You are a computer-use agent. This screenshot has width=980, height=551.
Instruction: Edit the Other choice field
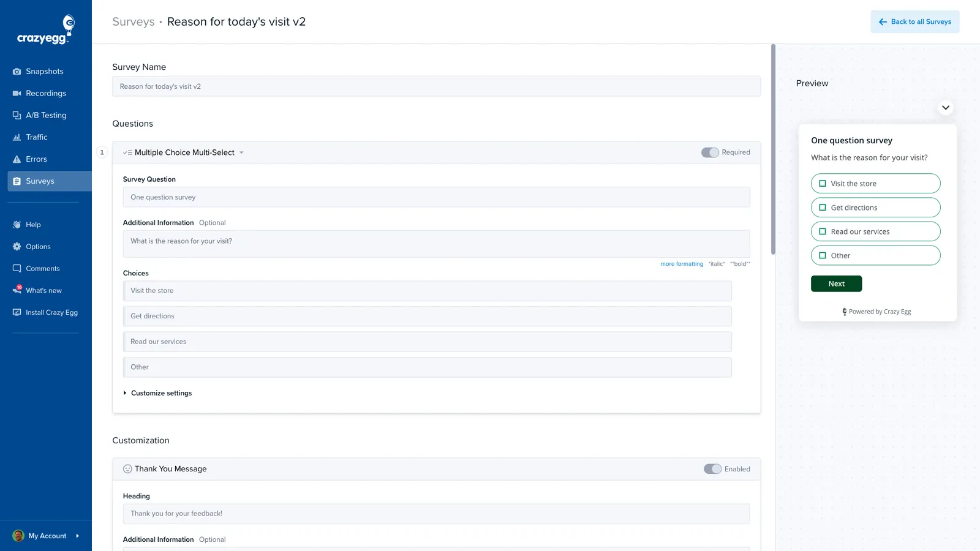tap(428, 367)
